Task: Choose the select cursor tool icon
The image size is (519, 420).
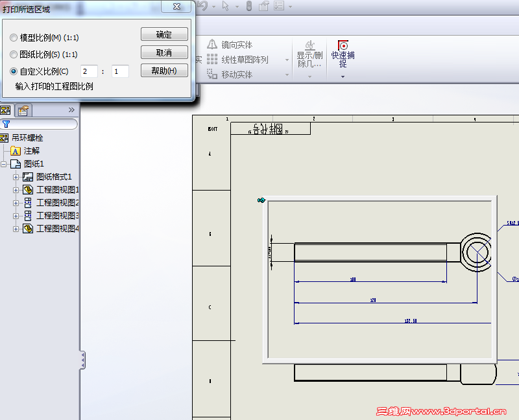Action: pos(226,6)
